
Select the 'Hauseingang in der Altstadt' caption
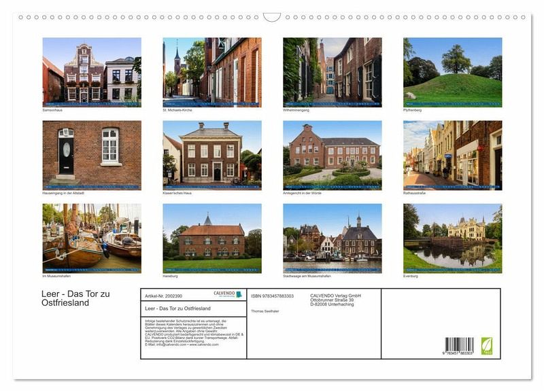tap(63, 193)
